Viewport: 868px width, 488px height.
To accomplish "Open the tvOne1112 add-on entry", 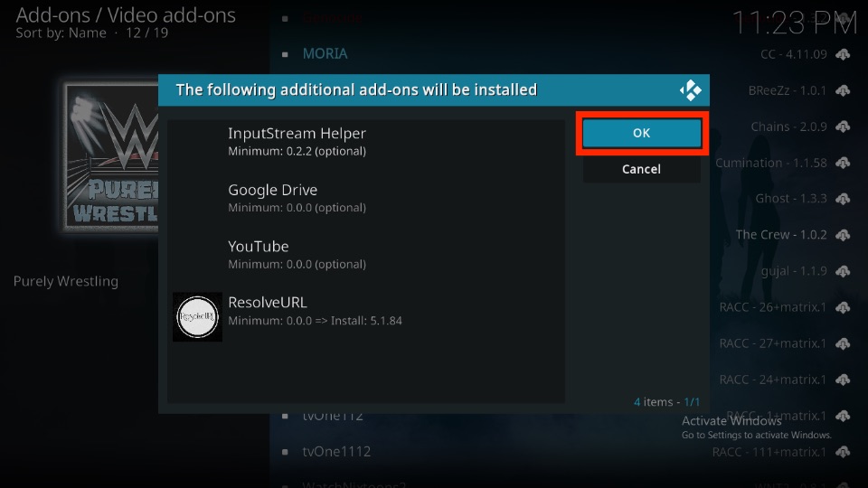I will (x=336, y=452).
